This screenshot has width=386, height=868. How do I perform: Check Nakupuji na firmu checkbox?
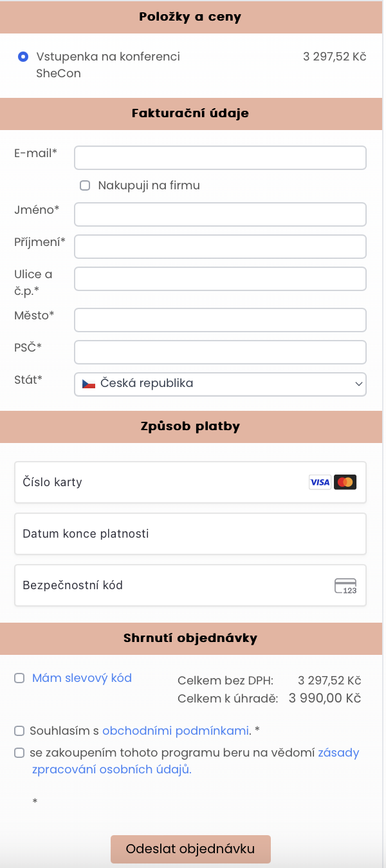click(85, 185)
